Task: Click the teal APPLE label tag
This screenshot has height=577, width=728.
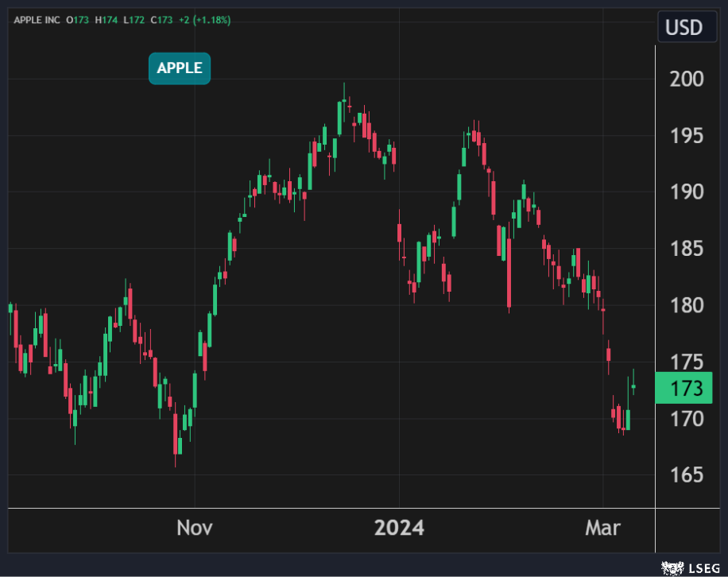Action: (x=180, y=68)
